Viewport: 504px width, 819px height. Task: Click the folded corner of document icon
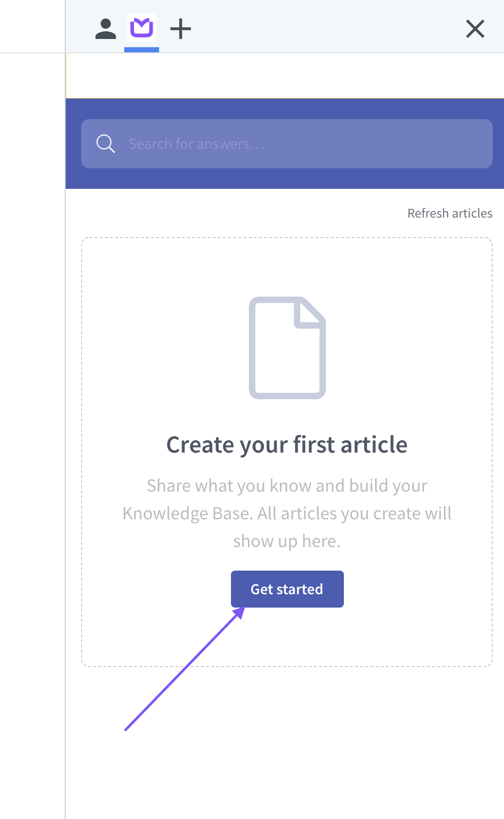[309, 313]
